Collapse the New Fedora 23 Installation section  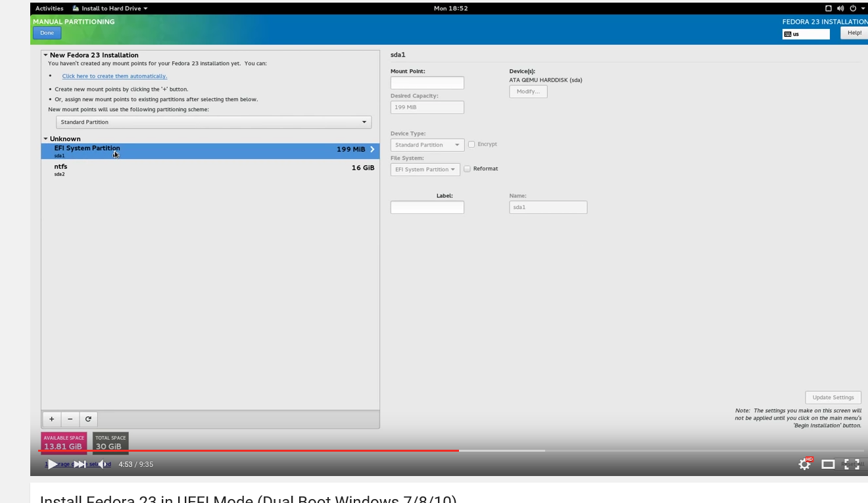(x=45, y=55)
